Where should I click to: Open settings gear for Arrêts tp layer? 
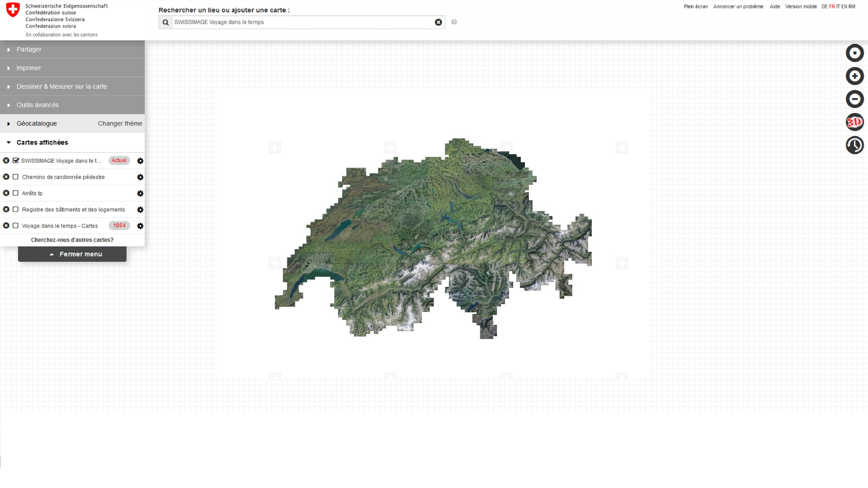coord(140,193)
